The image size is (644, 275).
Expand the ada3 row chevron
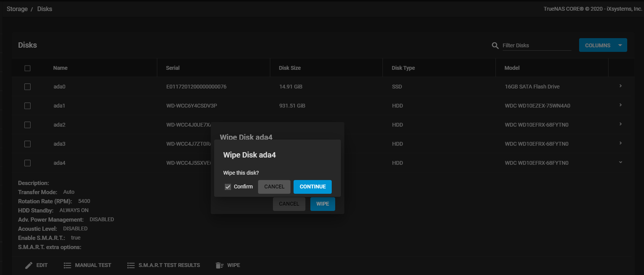[x=621, y=143]
